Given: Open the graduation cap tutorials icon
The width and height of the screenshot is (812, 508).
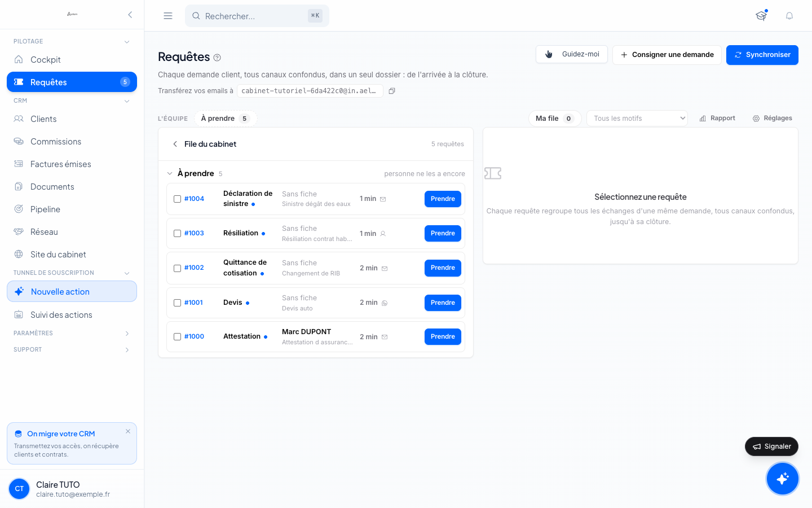Looking at the screenshot, I should [761, 16].
